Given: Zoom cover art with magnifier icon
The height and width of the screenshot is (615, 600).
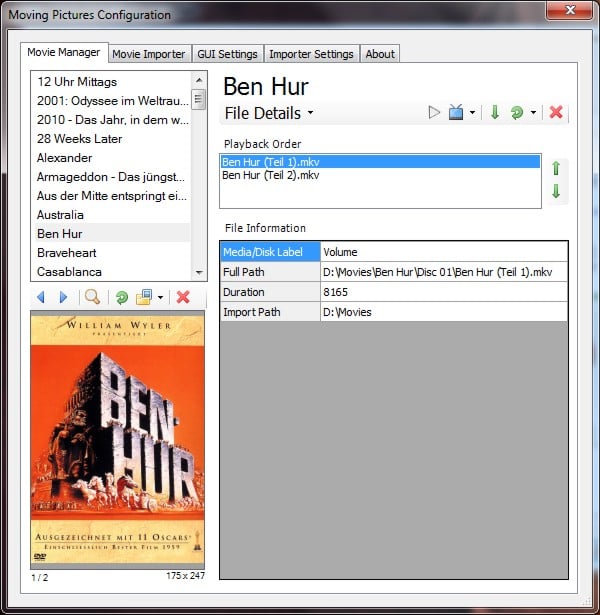Looking at the screenshot, I should pos(92,297).
